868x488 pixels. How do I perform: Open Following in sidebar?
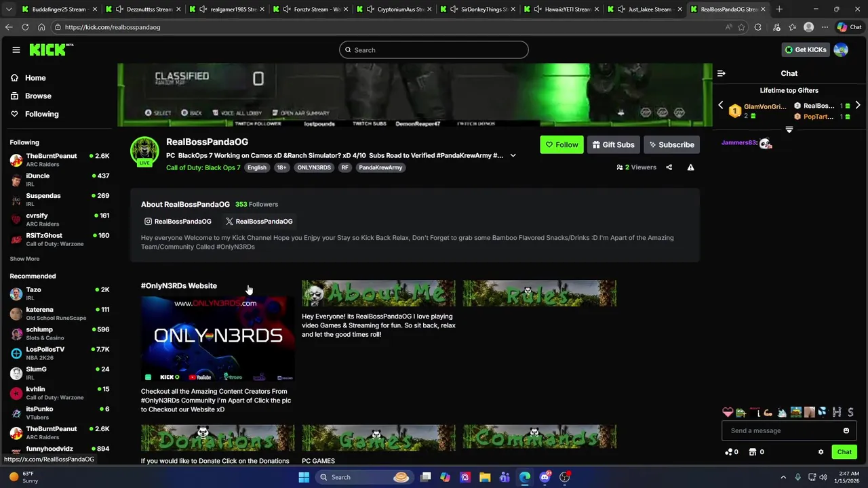coord(35,114)
